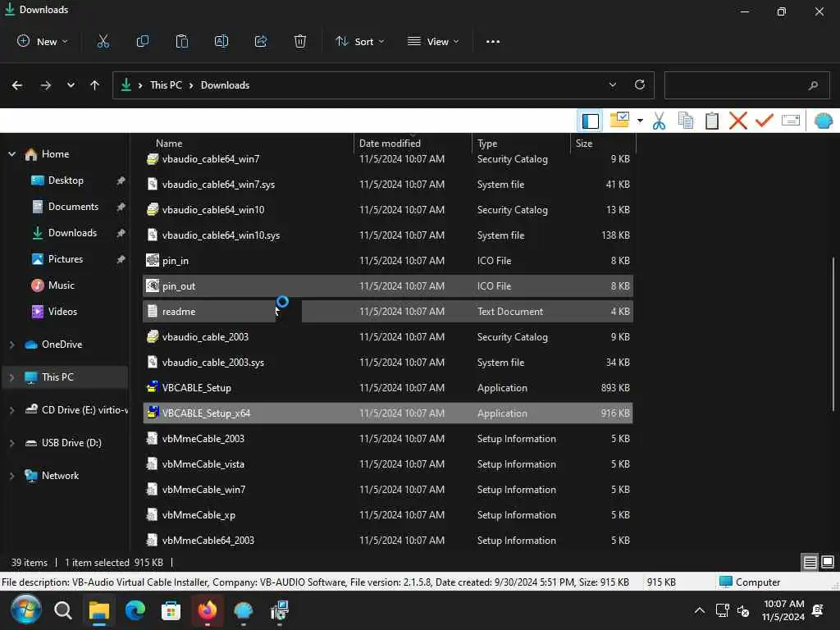This screenshot has width=840, height=630.
Task: Select Videos in the navigation pane
Action: tap(62, 312)
